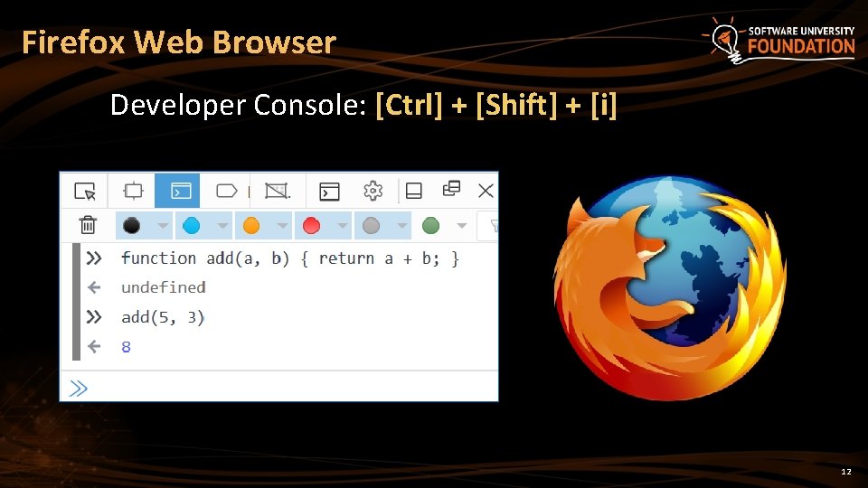
Task: Expand dropdown next to orange filter
Action: point(282,226)
